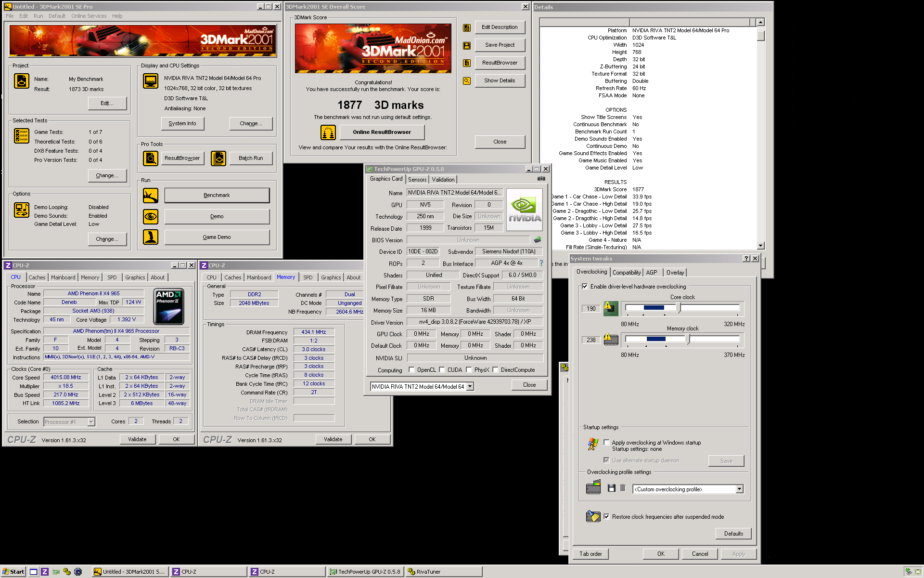The height and width of the screenshot is (578, 924).
Task: Open the Mainboard tab in left CPU-Z window
Action: [63, 277]
